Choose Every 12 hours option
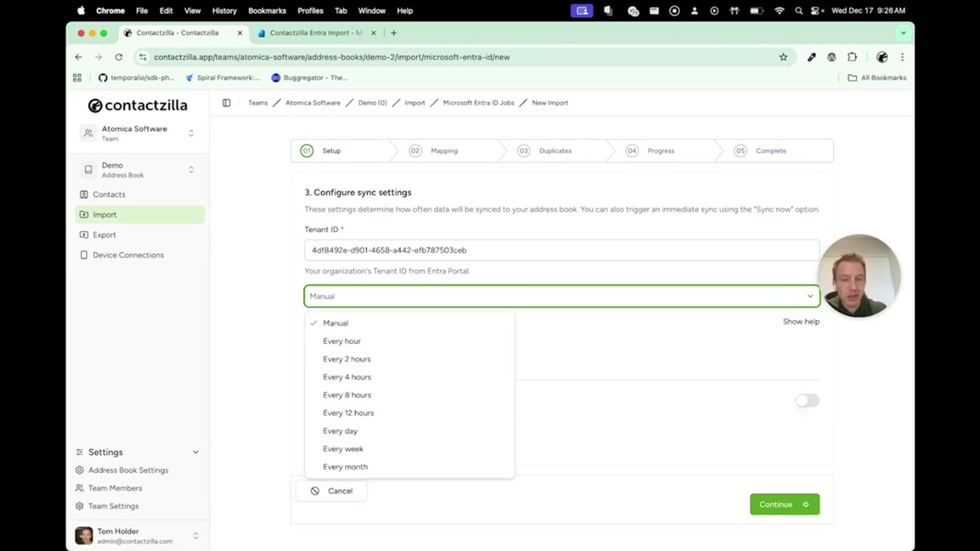 pos(410,413)
